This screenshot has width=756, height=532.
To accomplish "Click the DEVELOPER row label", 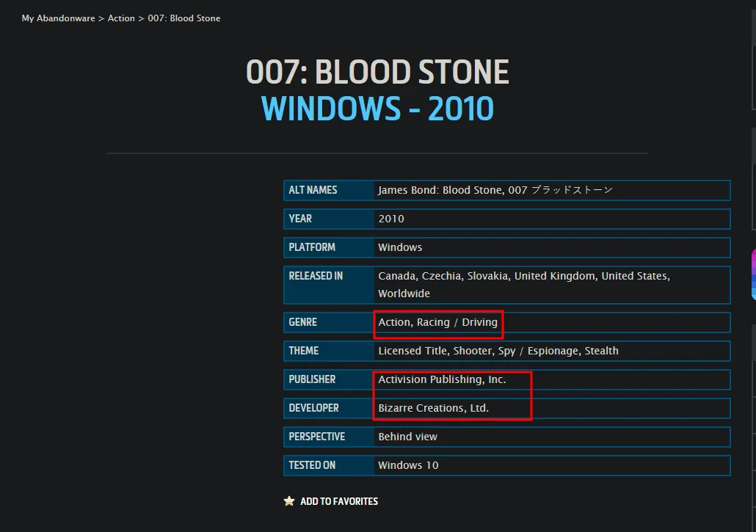I will [x=314, y=408].
